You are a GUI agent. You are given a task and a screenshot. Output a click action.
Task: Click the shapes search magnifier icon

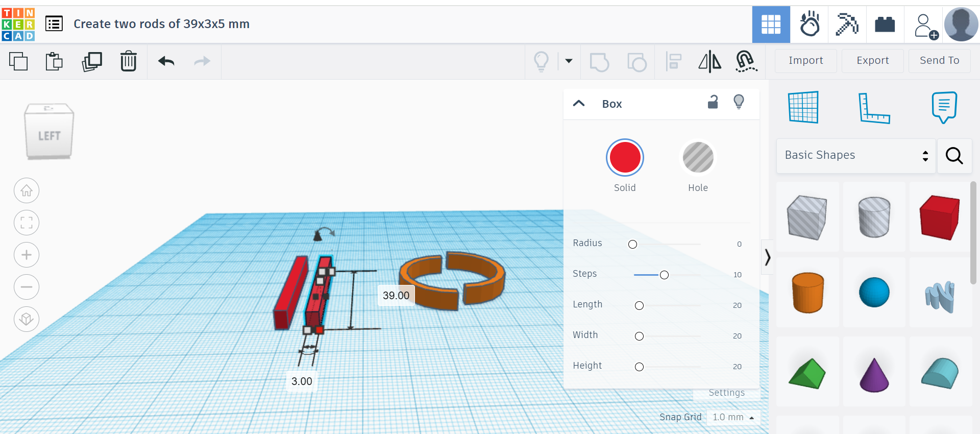pos(954,155)
